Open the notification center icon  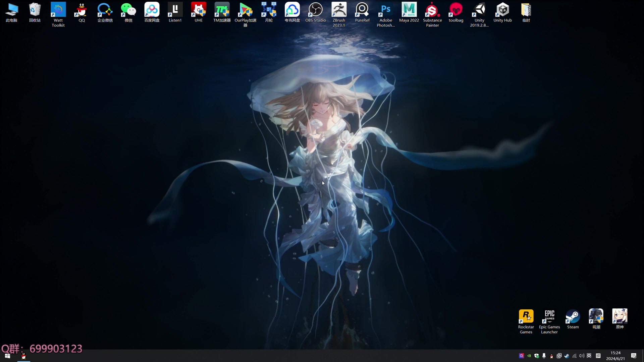pos(634,356)
